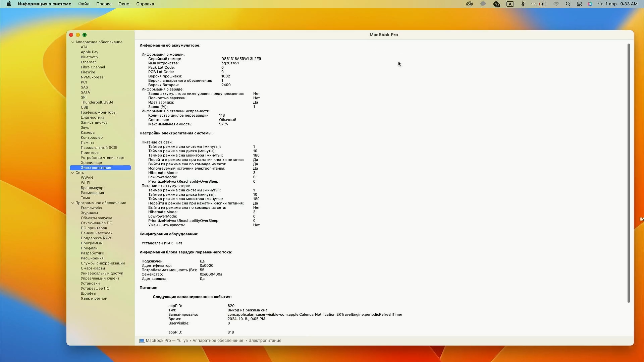Click MacBook Pro — Yuliya in path bar

167,341
